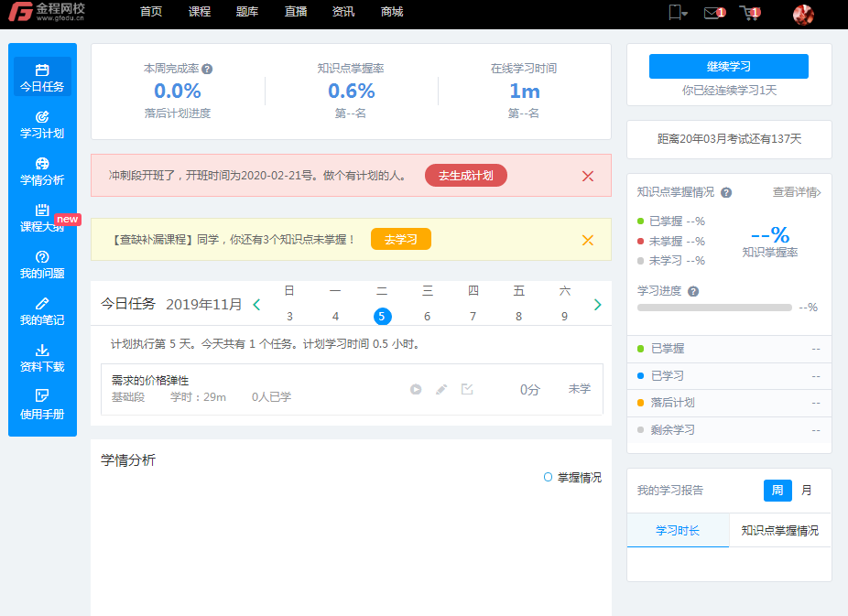Open the shopping cart icon

749,13
